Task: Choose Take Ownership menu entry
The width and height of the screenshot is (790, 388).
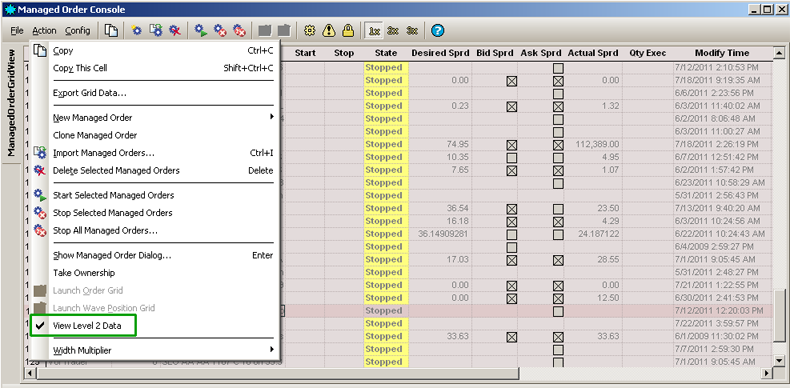Action: 154,273
